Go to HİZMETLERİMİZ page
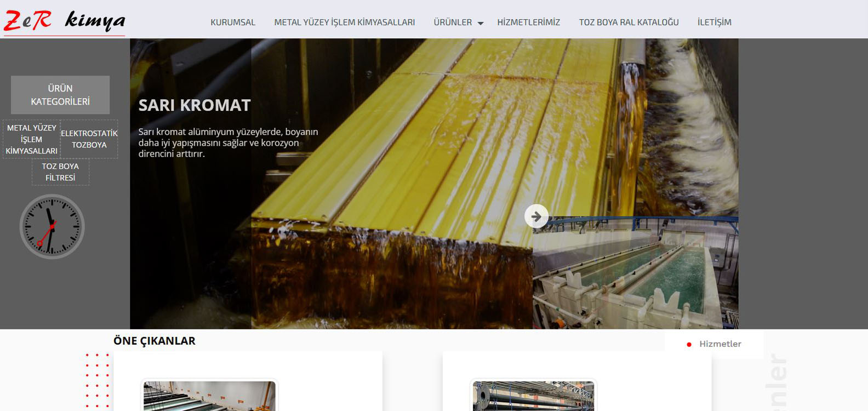Image resolution: width=868 pixels, height=411 pixels. 529,22
